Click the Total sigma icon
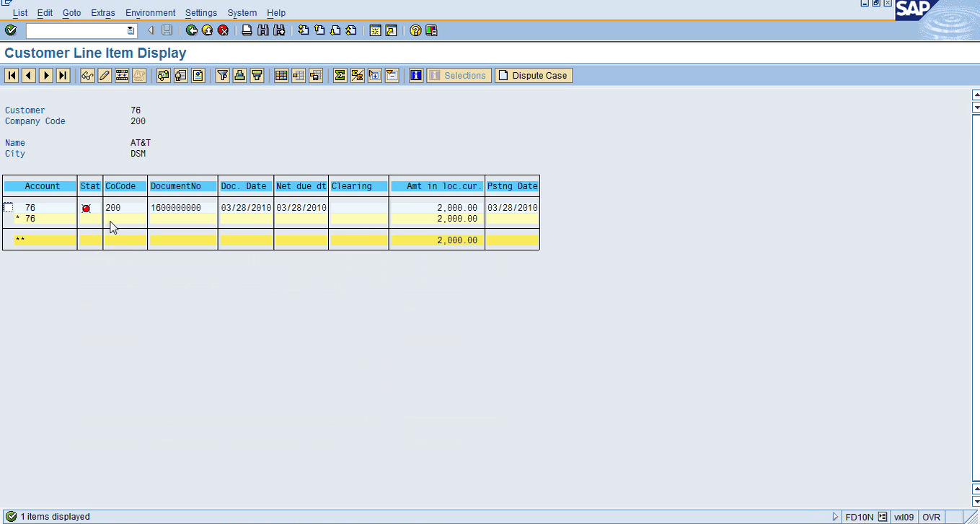The image size is (980, 524). (340, 75)
